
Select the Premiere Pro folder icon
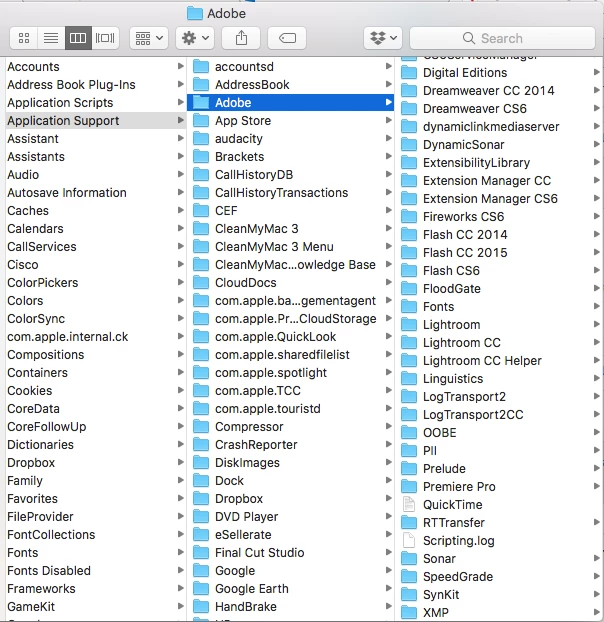(409, 487)
